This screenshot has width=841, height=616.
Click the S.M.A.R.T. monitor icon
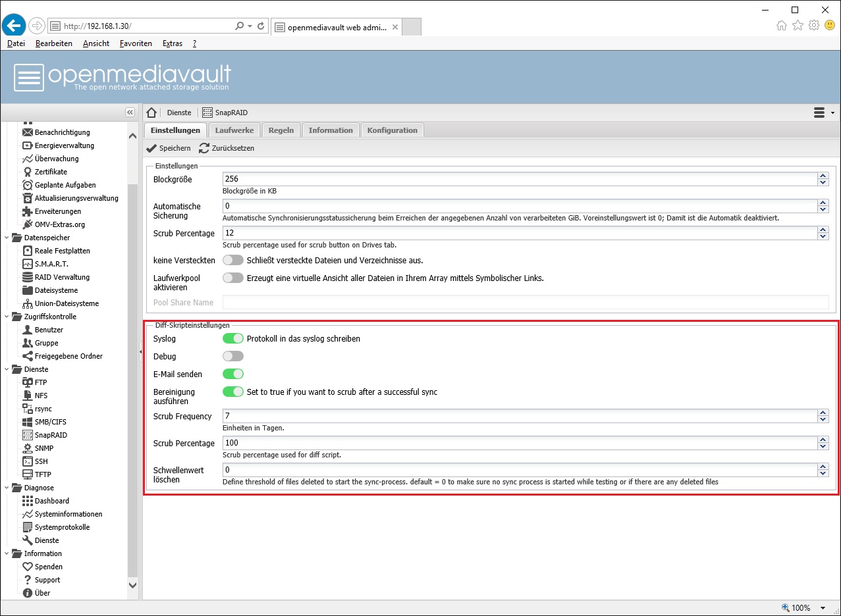28,264
